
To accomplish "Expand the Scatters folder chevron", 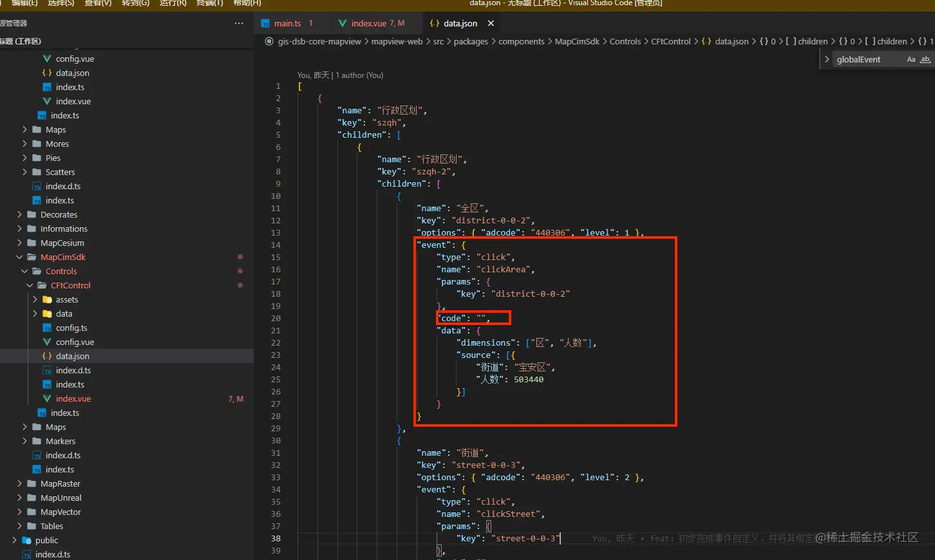I will point(25,172).
